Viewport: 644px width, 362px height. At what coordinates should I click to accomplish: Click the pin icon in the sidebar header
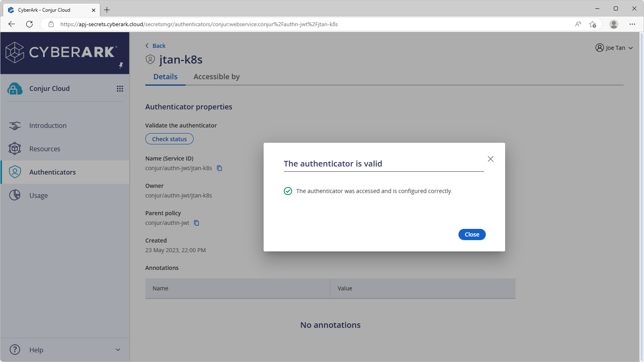pos(120,66)
